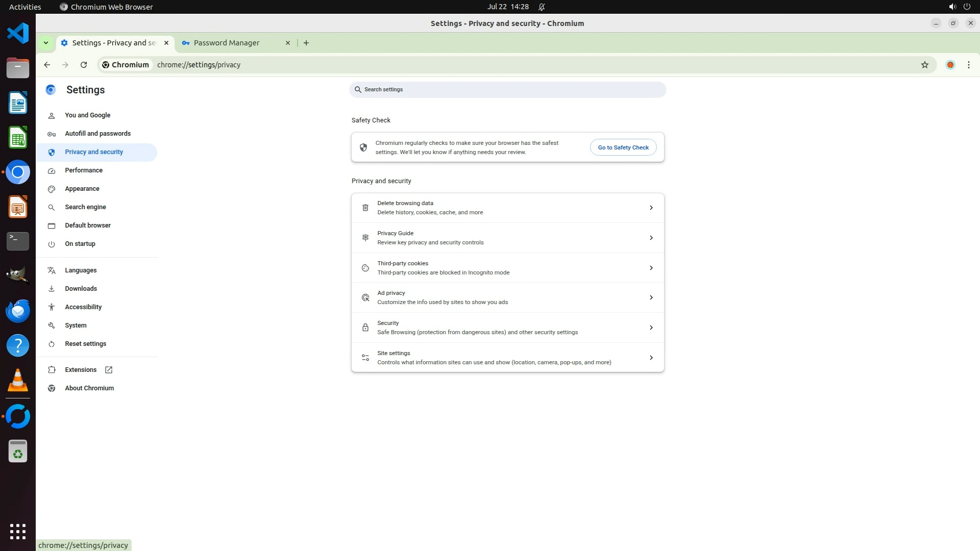Expand the Third-party cookies row
The height and width of the screenshot is (551, 980).
click(x=507, y=268)
